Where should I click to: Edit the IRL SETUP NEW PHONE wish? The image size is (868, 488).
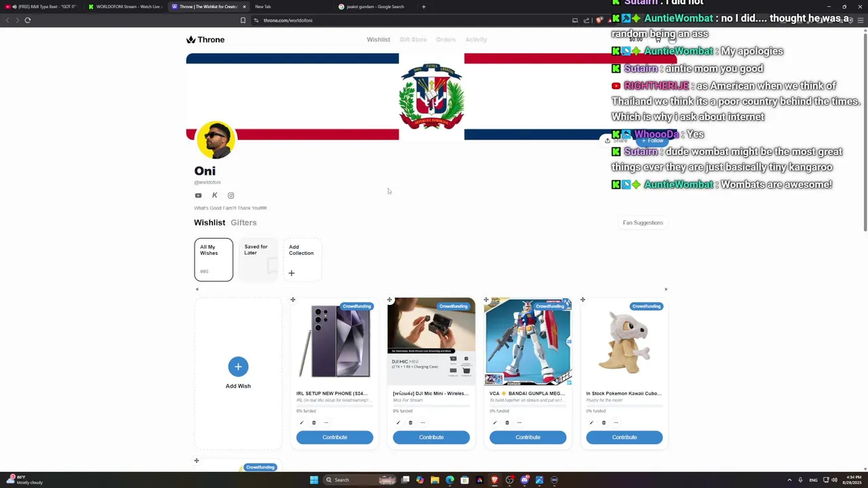tap(302, 422)
